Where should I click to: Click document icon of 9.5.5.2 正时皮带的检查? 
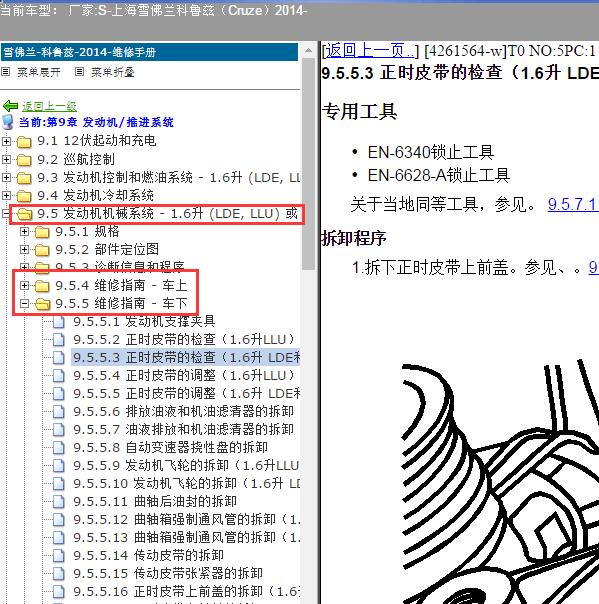point(59,339)
